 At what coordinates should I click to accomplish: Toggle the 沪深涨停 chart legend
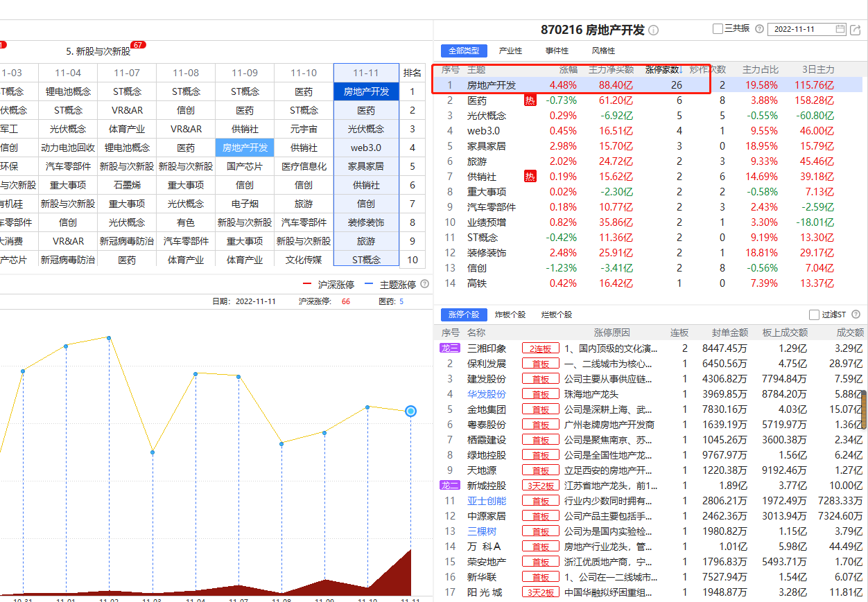point(329,284)
